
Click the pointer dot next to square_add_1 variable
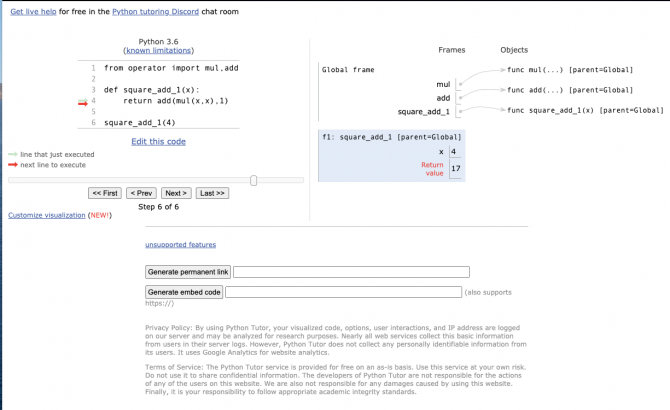point(460,112)
